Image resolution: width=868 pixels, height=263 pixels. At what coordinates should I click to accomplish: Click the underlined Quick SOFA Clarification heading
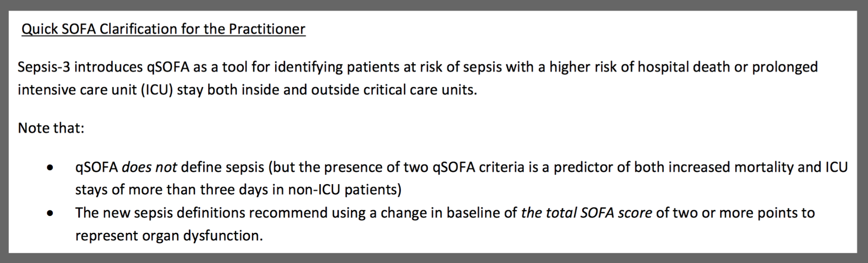pos(163,29)
